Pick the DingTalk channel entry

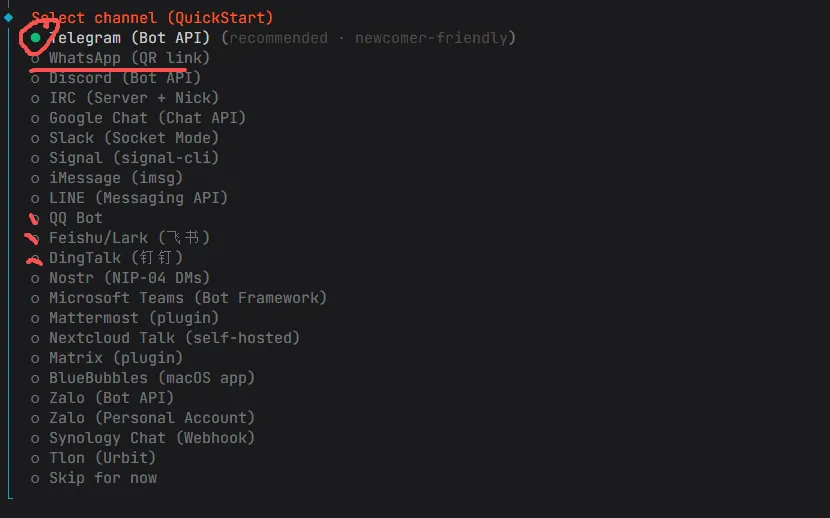click(x=116, y=258)
